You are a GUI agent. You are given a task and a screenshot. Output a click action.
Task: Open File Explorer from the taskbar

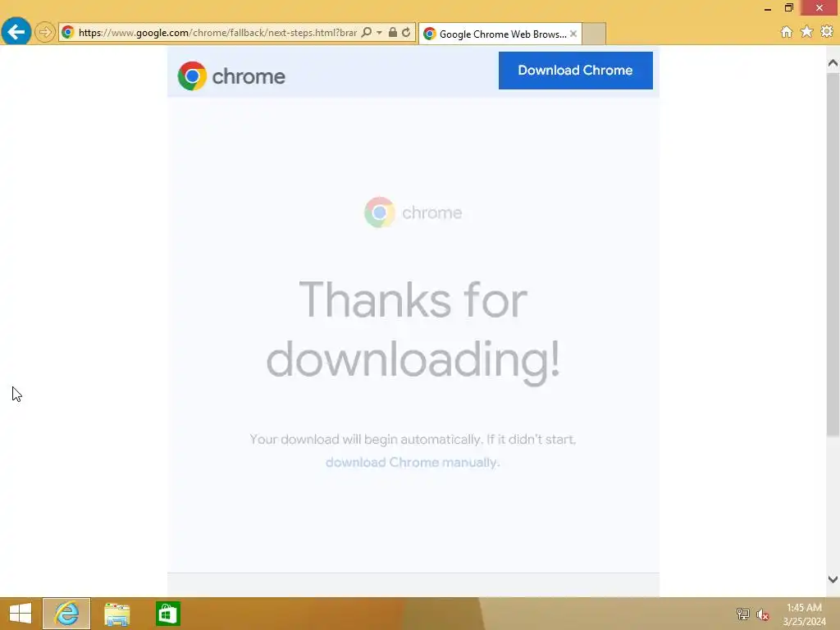116,614
